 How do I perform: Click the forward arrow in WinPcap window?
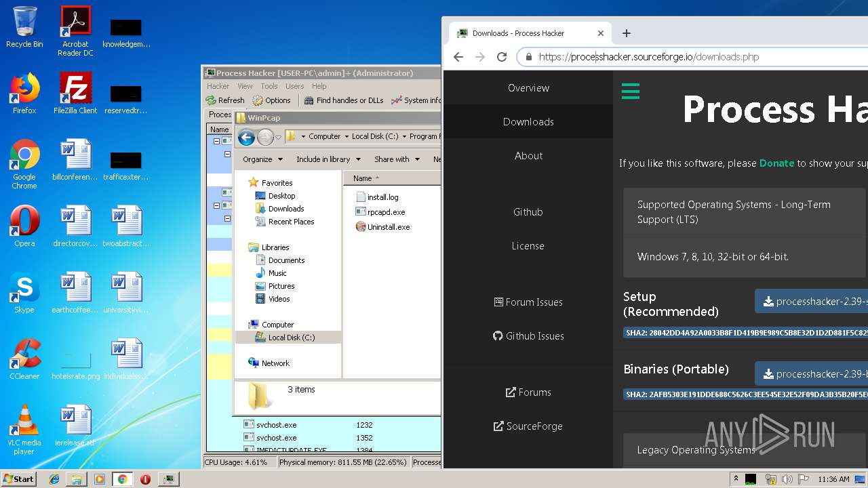265,138
